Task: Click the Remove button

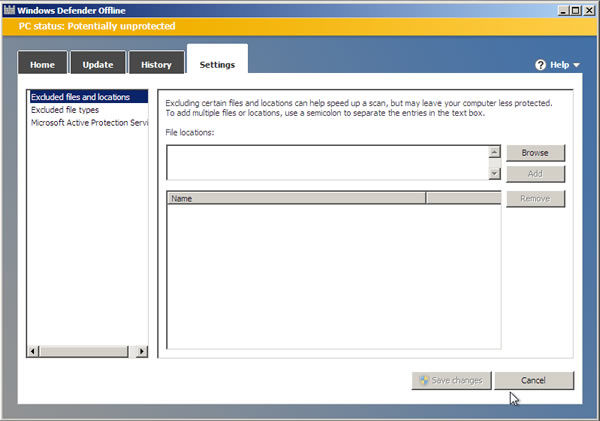Action: click(x=535, y=199)
